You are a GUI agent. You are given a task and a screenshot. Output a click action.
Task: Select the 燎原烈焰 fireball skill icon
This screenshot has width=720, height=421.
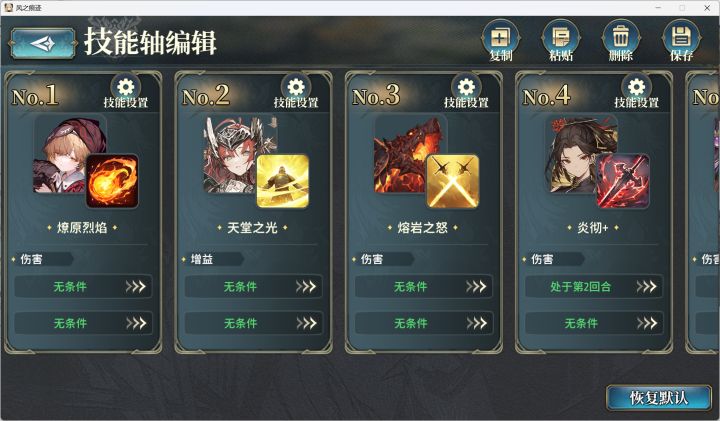coord(112,181)
